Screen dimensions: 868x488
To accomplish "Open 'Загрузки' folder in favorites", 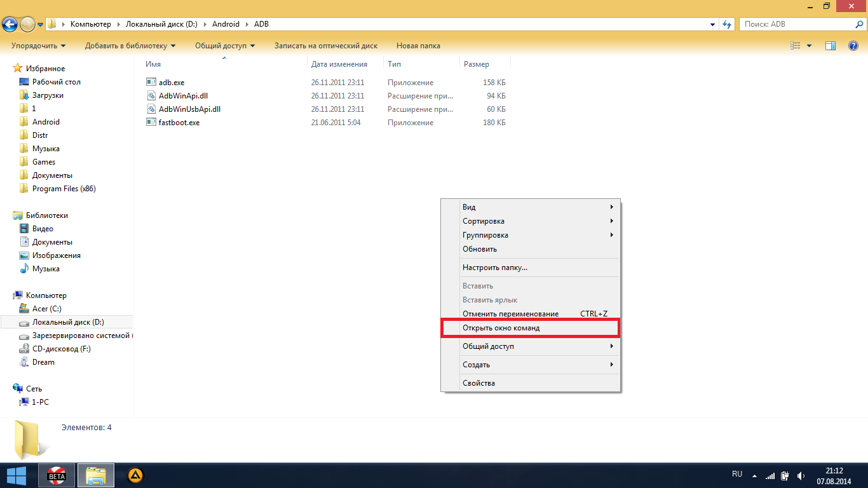I will coord(48,95).
